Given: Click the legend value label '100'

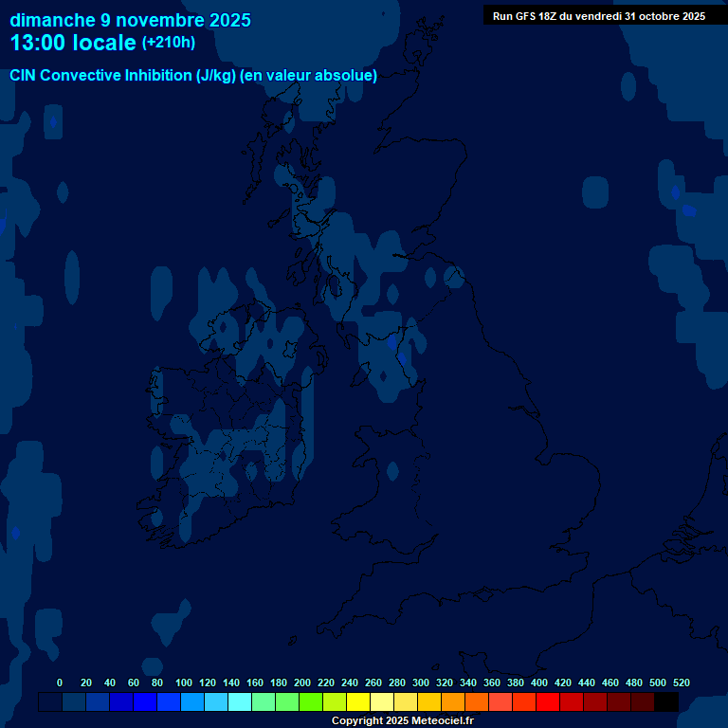Looking at the screenshot, I should [x=184, y=682].
